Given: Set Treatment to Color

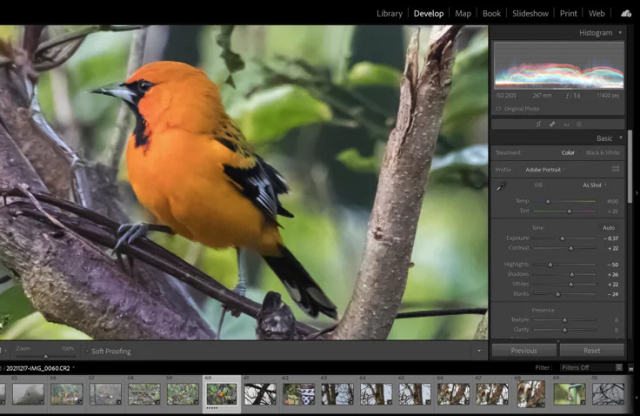Looking at the screenshot, I should pos(568,153).
